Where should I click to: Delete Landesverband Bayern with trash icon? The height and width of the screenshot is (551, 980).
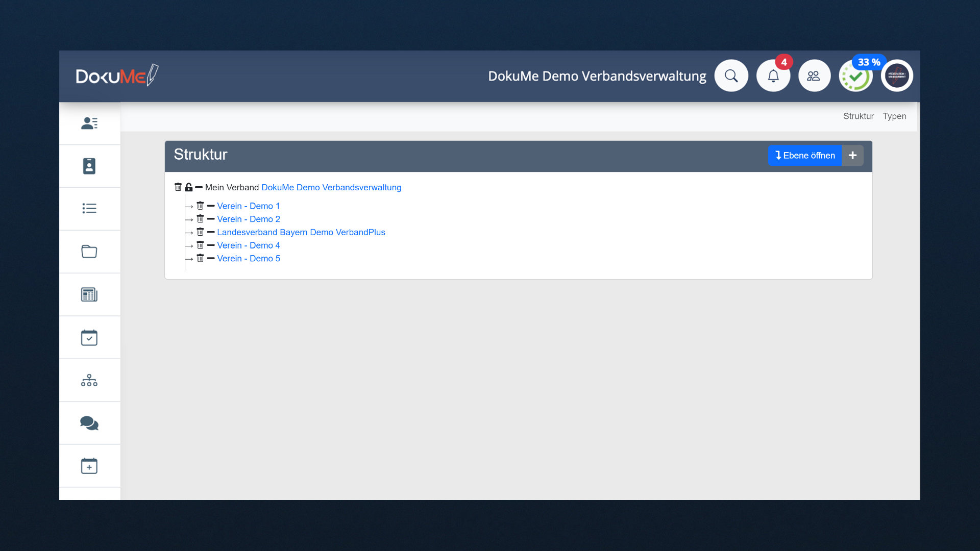pos(200,232)
